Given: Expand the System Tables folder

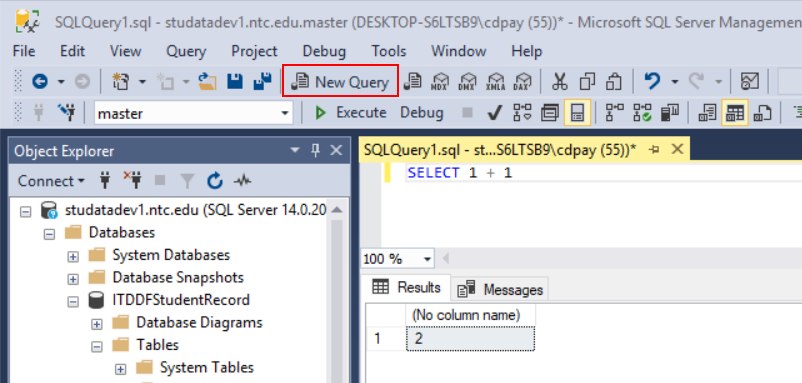Looking at the screenshot, I should pos(121,368).
